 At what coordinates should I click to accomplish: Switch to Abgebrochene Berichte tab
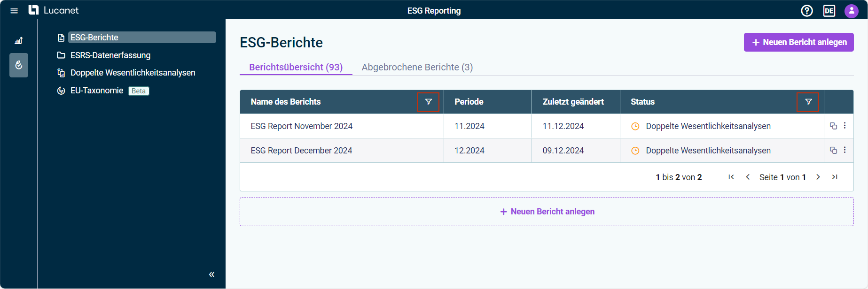click(x=417, y=67)
